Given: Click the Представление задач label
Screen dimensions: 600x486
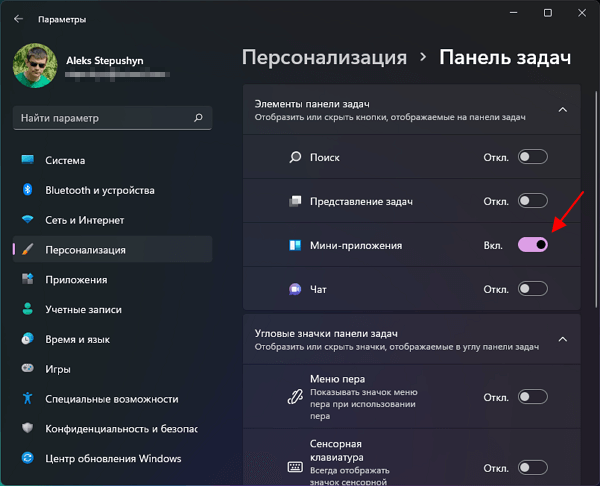Looking at the screenshot, I should [x=361, y=202].
